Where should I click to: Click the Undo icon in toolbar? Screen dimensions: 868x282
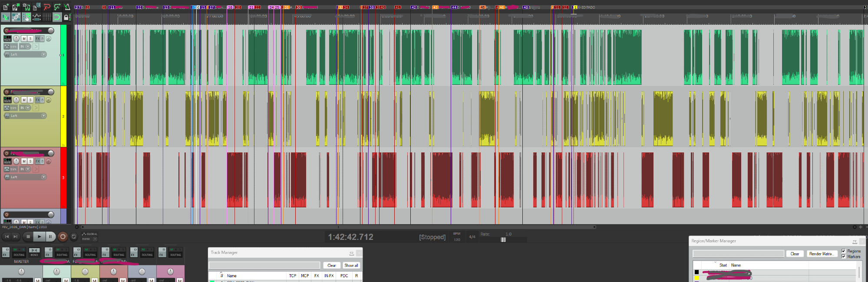point(47,7)
